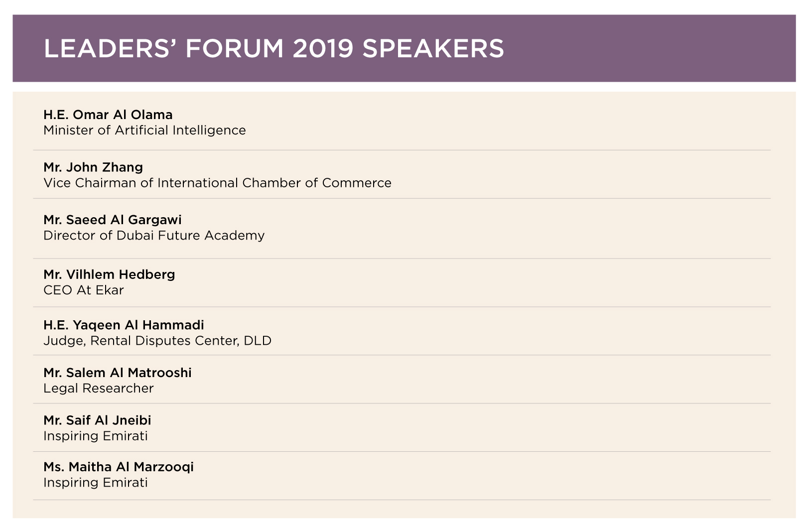The image size is (812, 531).
Task: Select the name Mr. Vilhlem Hedberg
Action: (x=109, y=274)
